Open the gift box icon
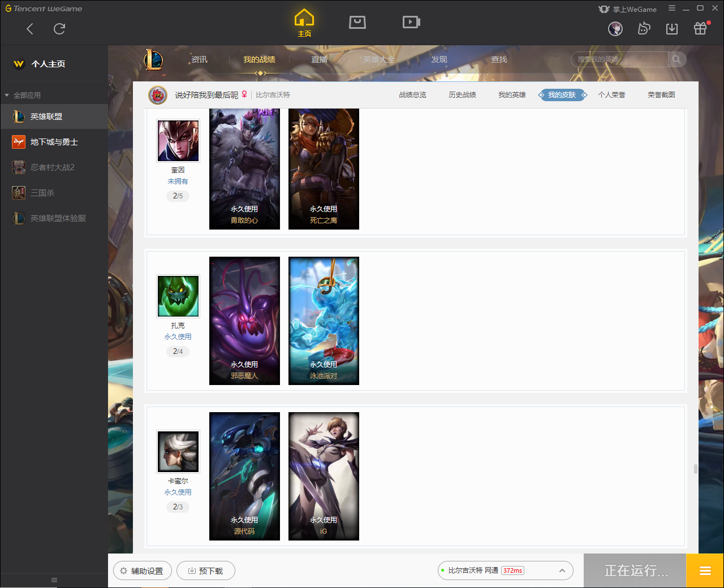Viewport: 724px width, 588px height. (x=700, y=29)
